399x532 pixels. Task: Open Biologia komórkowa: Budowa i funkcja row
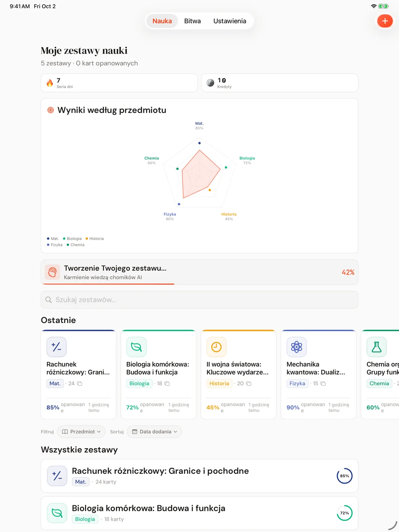click(x=199, y=513)
